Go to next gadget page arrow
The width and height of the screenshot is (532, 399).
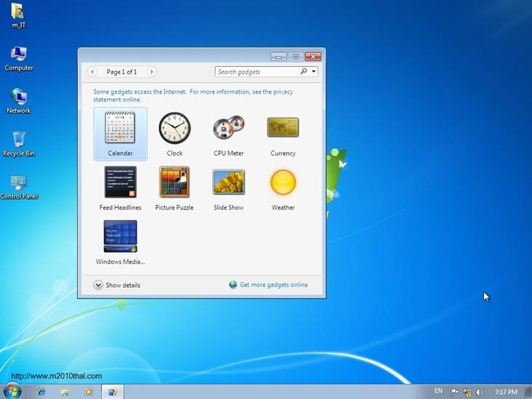152,72
